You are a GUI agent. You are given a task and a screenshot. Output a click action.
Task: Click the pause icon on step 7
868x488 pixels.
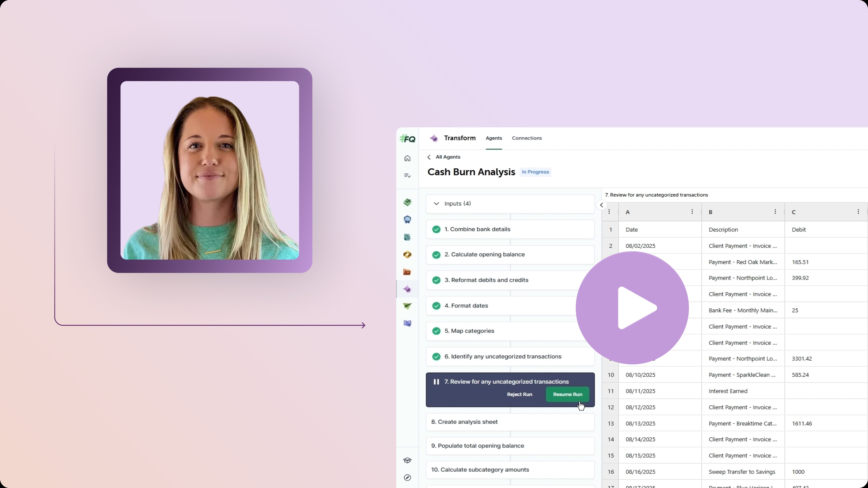click(436, 382)
